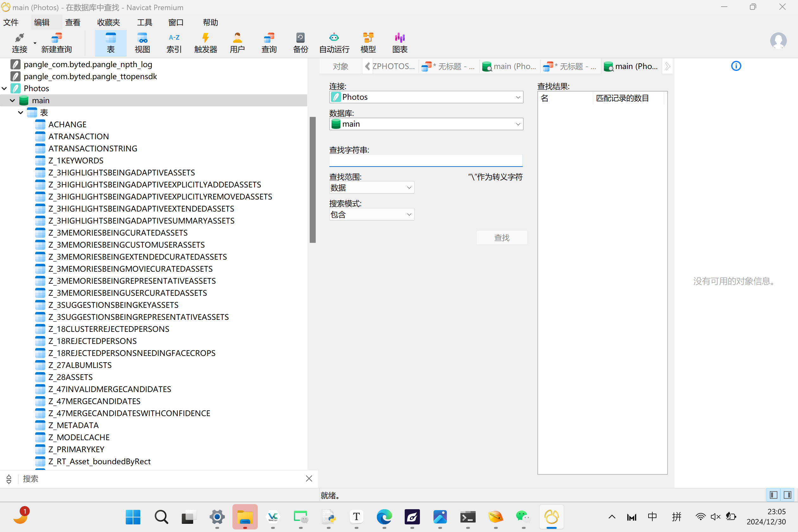798x532 pixels.
Task: Show object information via info icon
Action: [x=736, y=66]
